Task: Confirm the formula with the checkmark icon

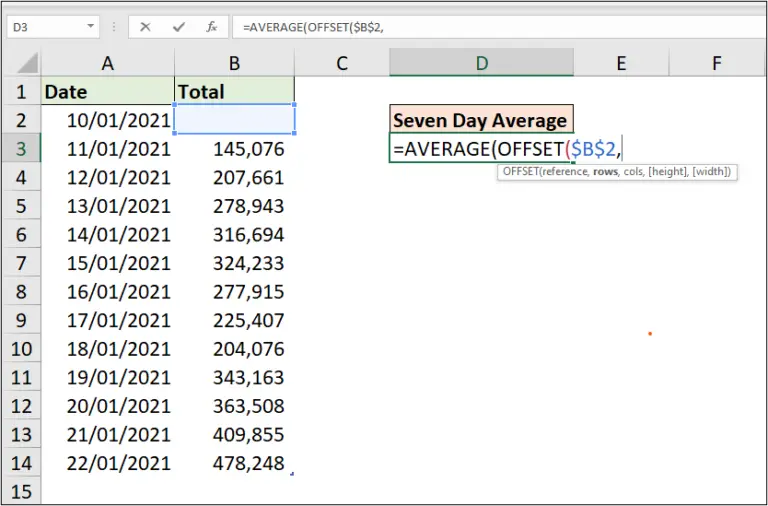Action: [179, 27]
